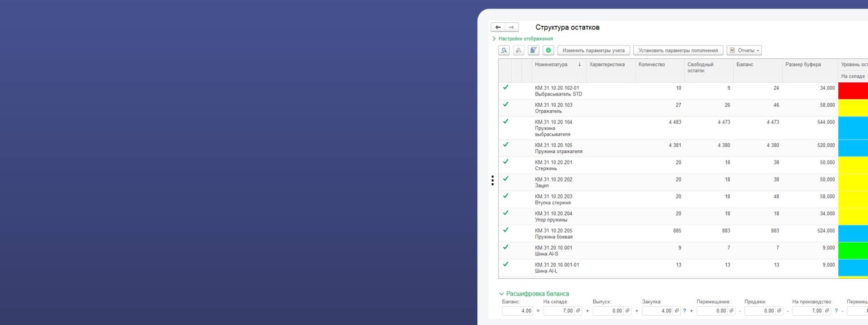Click КМ.31.10.20.201 Стержень name cell

click(558, 165)
